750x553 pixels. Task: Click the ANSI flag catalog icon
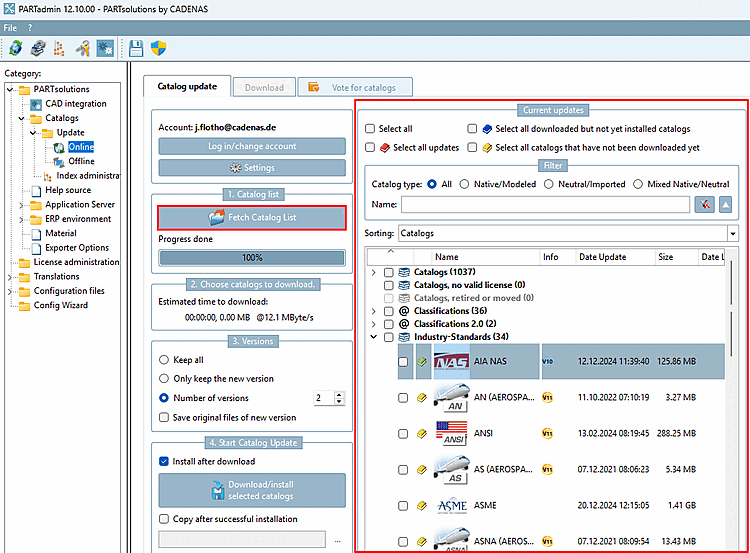451,434
